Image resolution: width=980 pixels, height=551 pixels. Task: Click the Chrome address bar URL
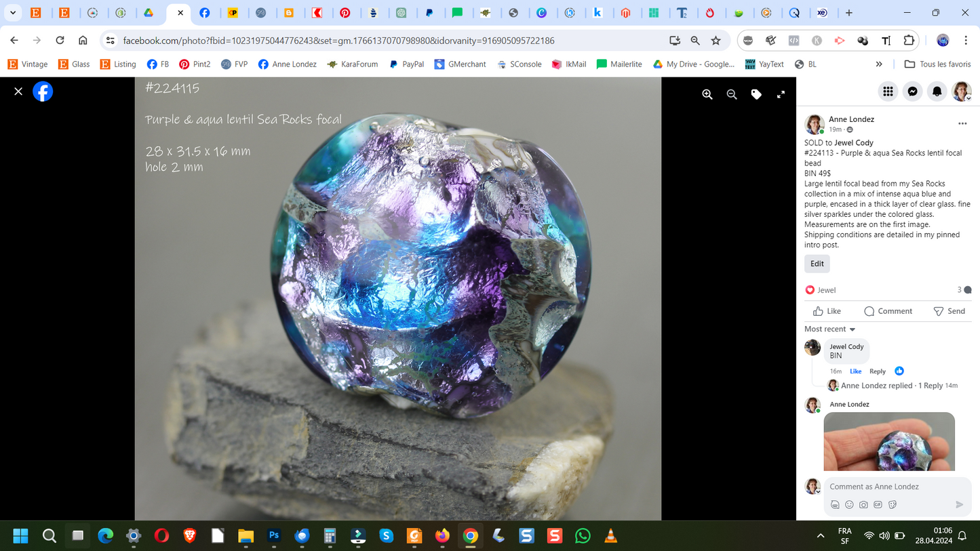coord(338,41)
